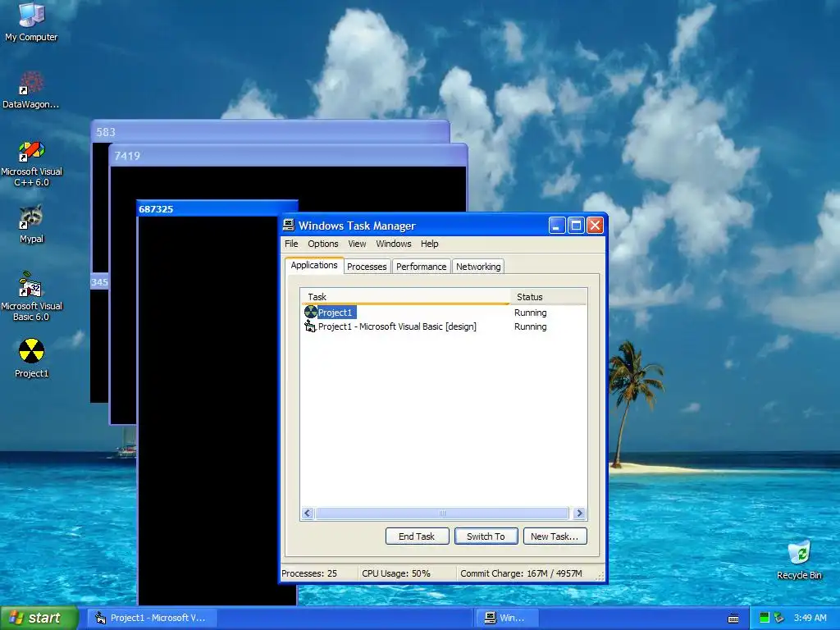Open the Help menu
840x630 pixels.
click(429, 244)
